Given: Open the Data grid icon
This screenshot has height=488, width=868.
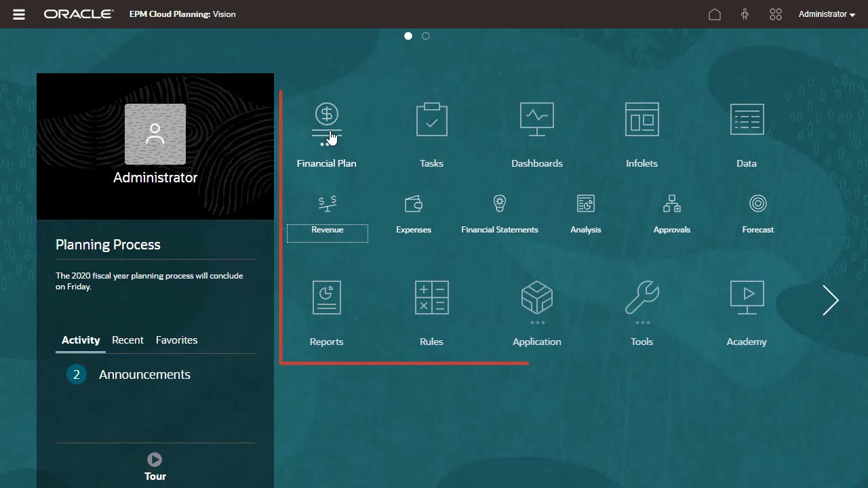Looking at the screenshot, I should [747, 119].
